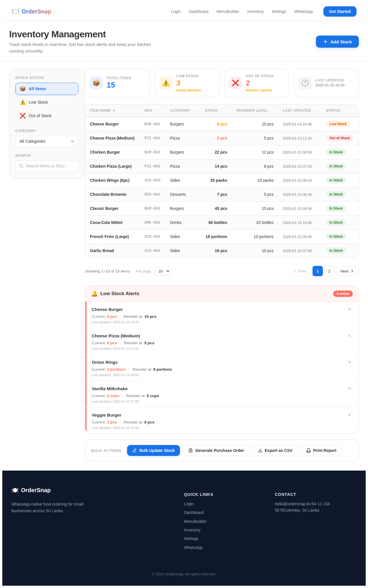
Task: Sort table by SKU column
Action: (151, 111)
